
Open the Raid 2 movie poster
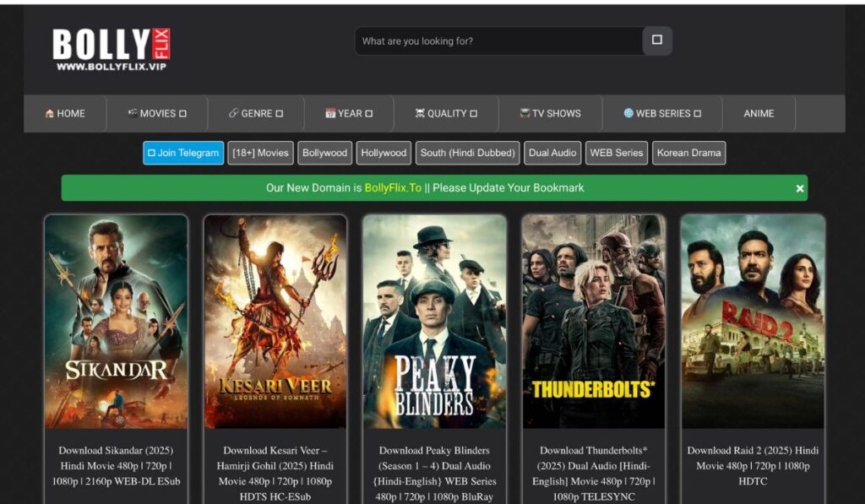pos(753,322)
